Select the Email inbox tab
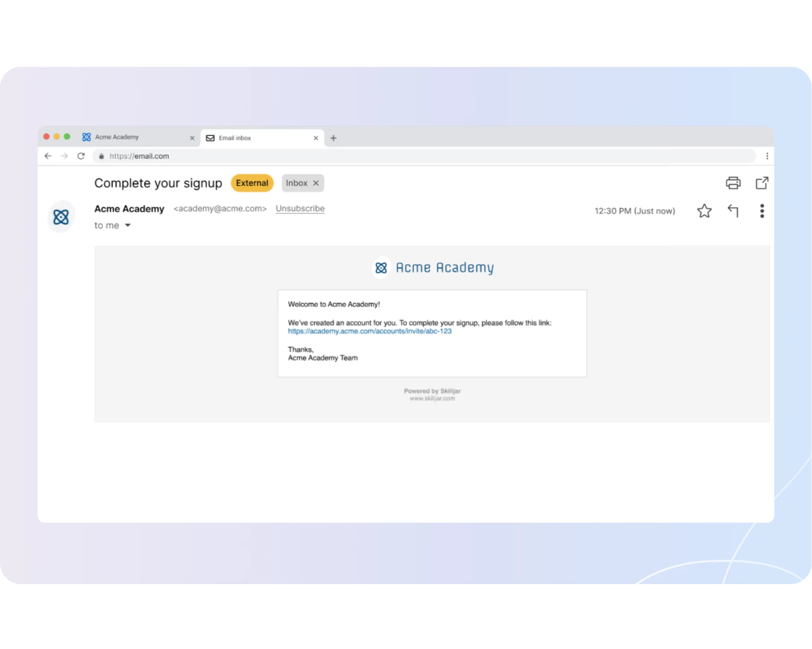This screenshot has height=649, width=812. point(262,138)
